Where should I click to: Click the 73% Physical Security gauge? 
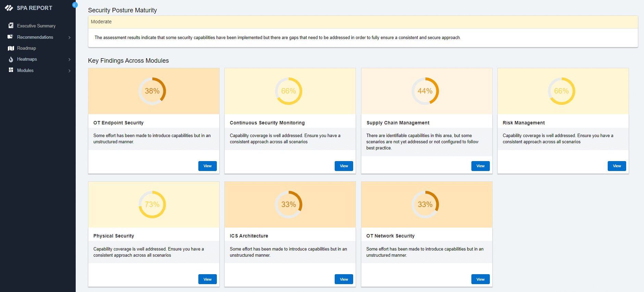click(152, 205)
